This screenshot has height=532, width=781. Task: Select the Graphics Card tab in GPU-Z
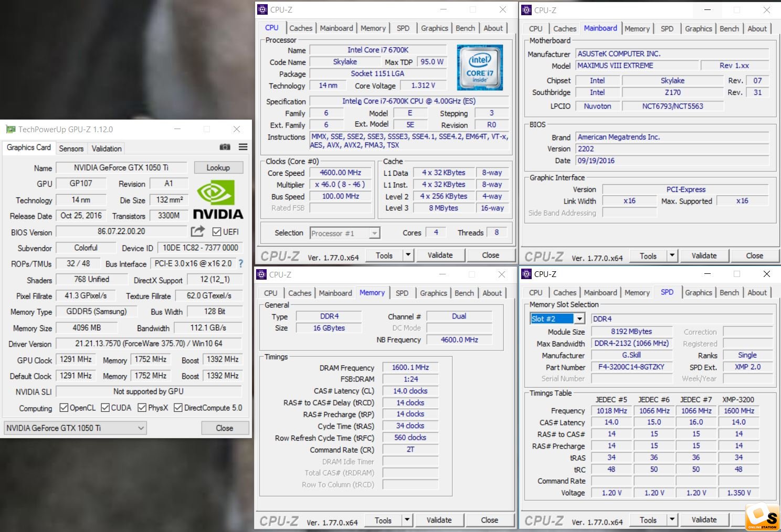click(x=29, y=147)
